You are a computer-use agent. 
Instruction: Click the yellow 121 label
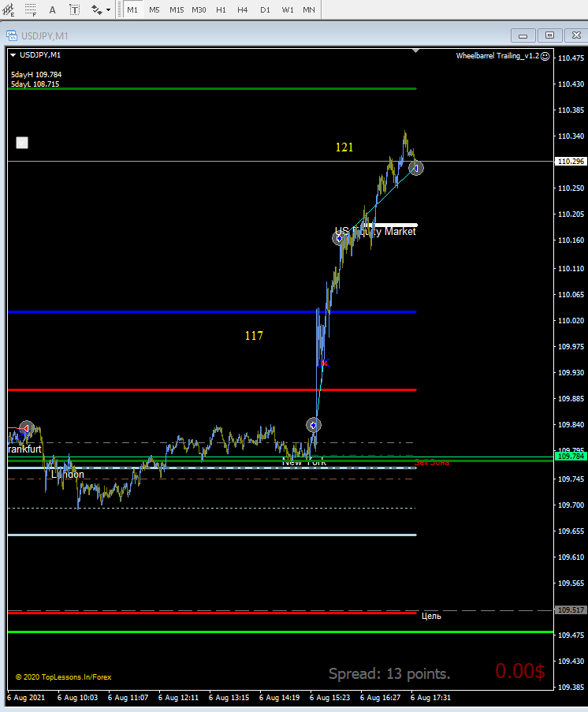(x=344, y=147)
